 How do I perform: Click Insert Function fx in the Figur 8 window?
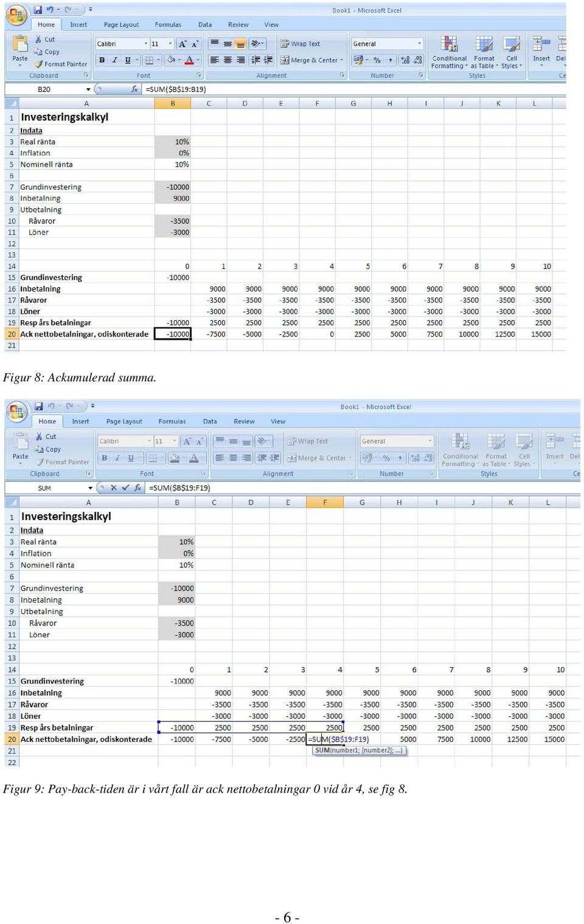click(134, 89)
